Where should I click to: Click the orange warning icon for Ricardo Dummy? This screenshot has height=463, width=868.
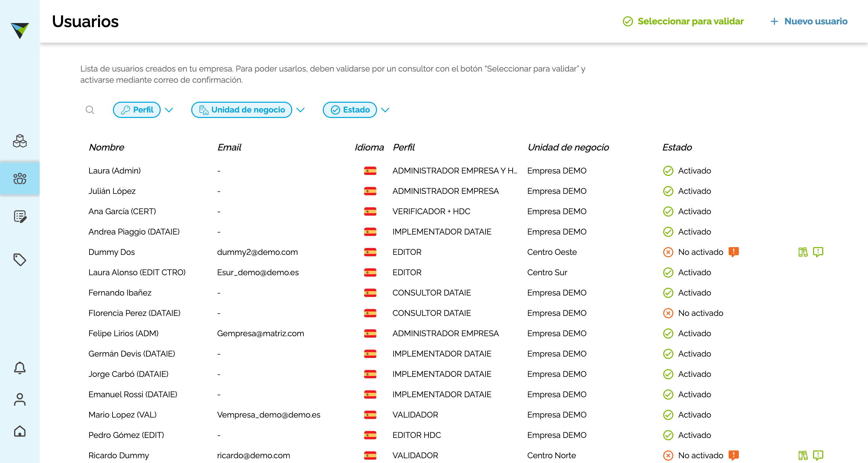tap(734, 455)
